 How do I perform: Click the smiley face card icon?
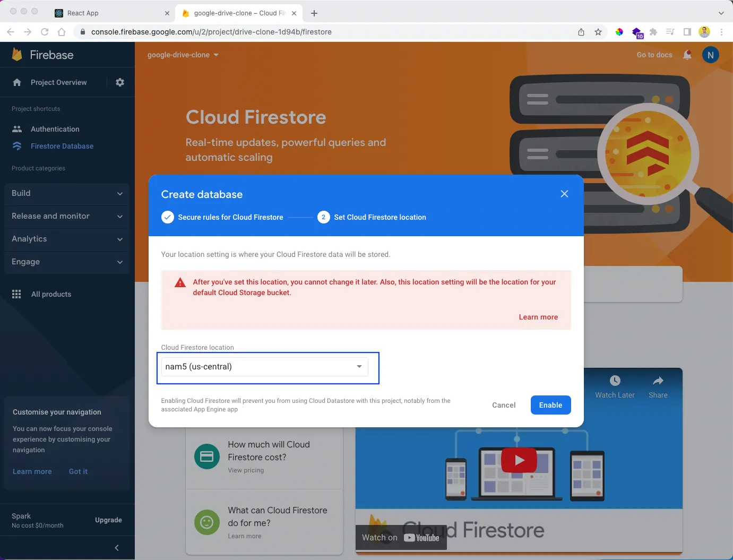pos(207,522)
